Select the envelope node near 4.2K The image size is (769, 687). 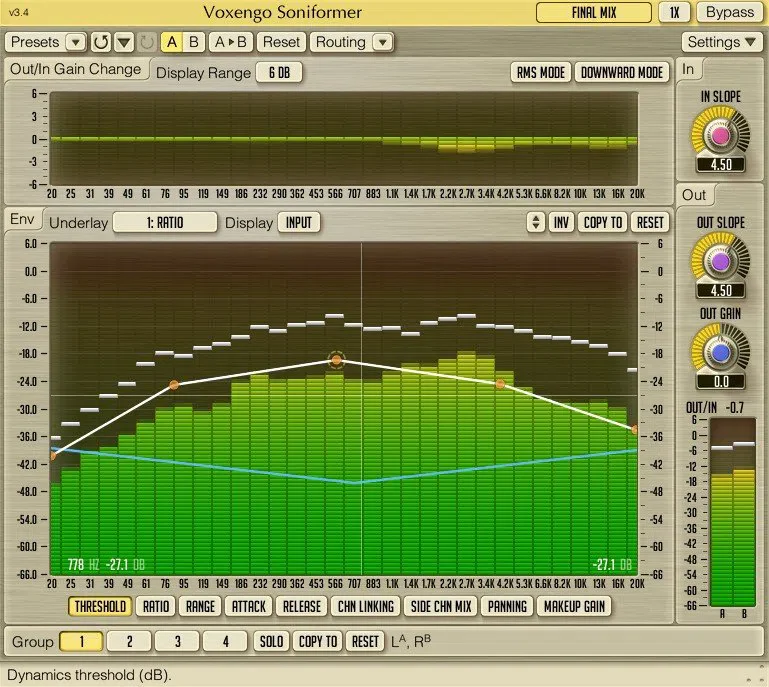click(500, 384)
